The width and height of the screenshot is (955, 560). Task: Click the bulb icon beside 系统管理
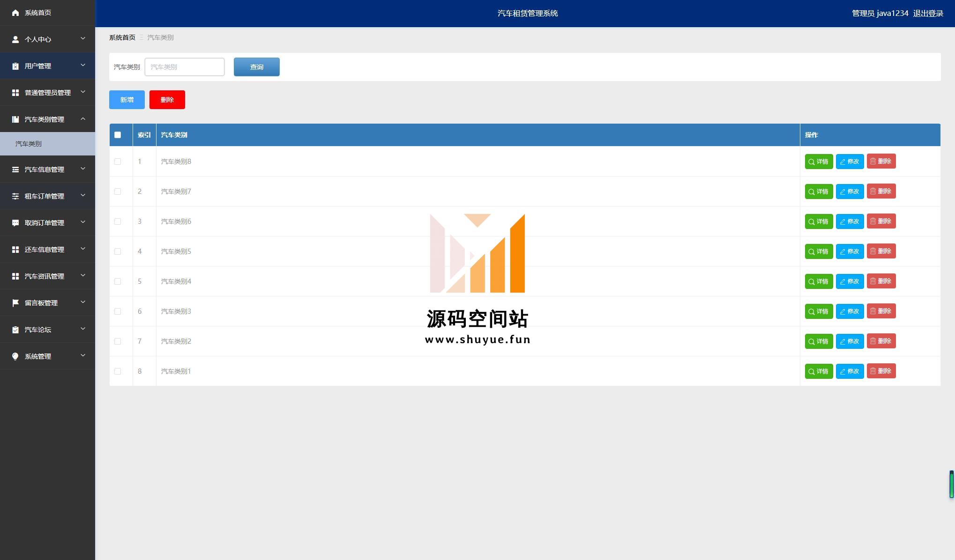[x=15, y=356]
